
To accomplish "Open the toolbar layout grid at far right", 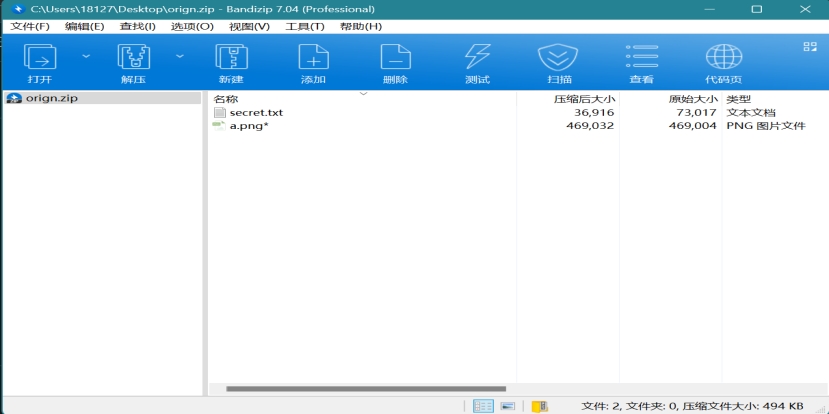I will click(809, 47).
